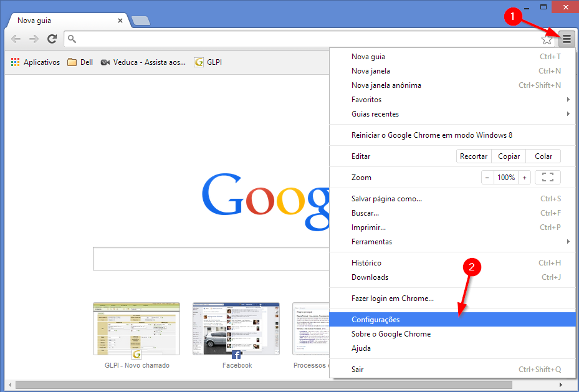Open the Dell bookmarks folder

(x=80, y=62)
